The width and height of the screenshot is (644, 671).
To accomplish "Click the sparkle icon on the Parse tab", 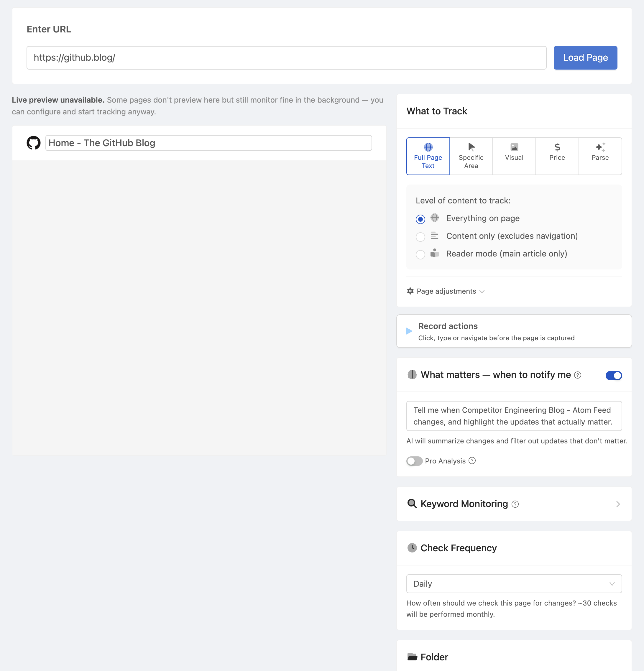I will point(600,147).
